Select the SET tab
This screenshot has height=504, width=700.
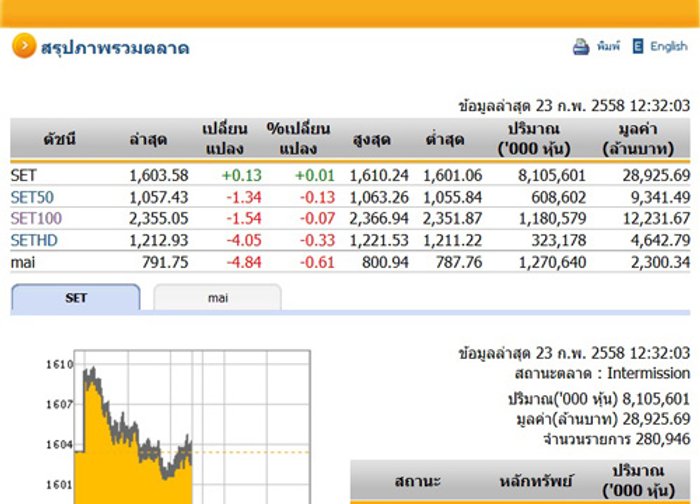pyautogui.click(x=76, y=297)
